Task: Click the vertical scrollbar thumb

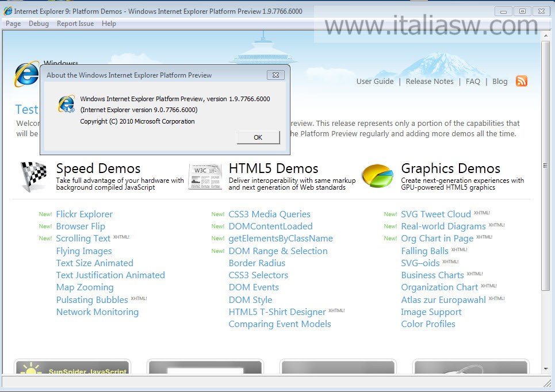Action: coord(545,166)
